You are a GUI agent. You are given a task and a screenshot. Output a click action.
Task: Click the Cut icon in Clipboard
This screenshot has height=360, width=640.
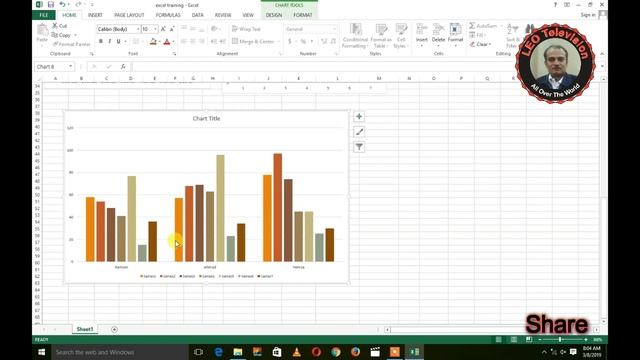(56, 26)
